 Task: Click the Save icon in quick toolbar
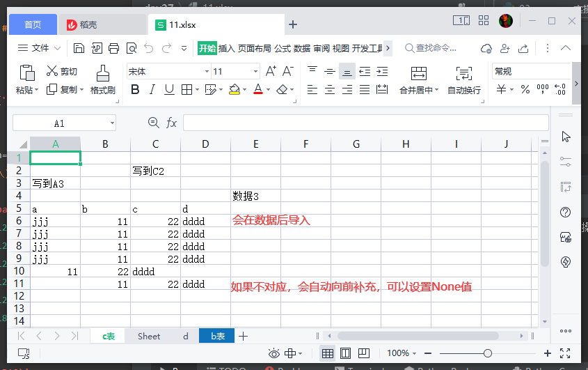pos(79,48)
